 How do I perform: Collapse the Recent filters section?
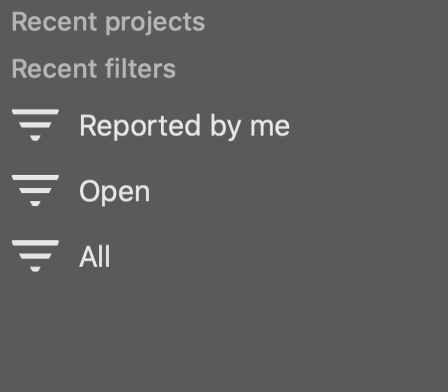pos(94,68)
